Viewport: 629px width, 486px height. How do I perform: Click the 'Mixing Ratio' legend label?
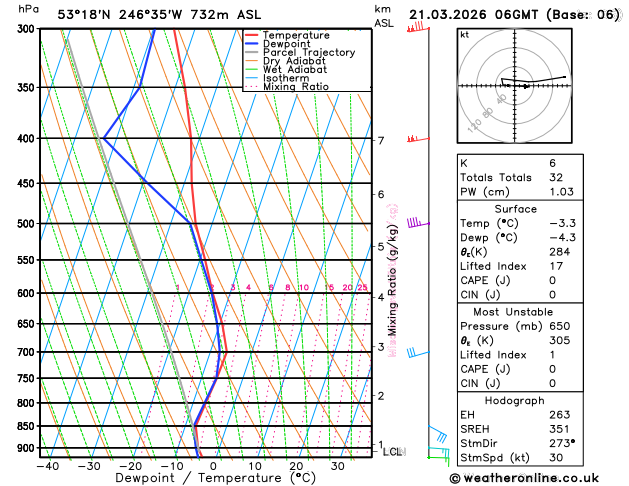296,87
